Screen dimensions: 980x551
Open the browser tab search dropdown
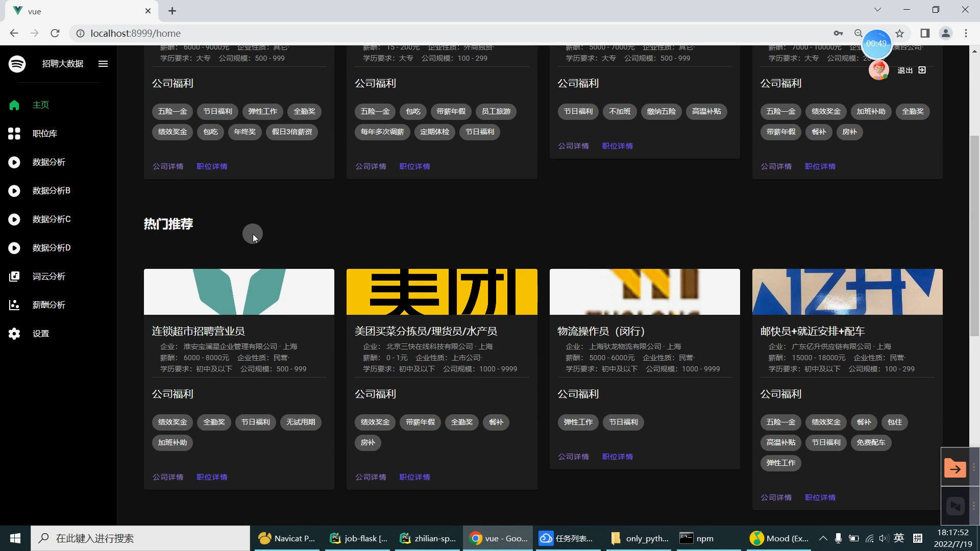click(x=877, y=9)
